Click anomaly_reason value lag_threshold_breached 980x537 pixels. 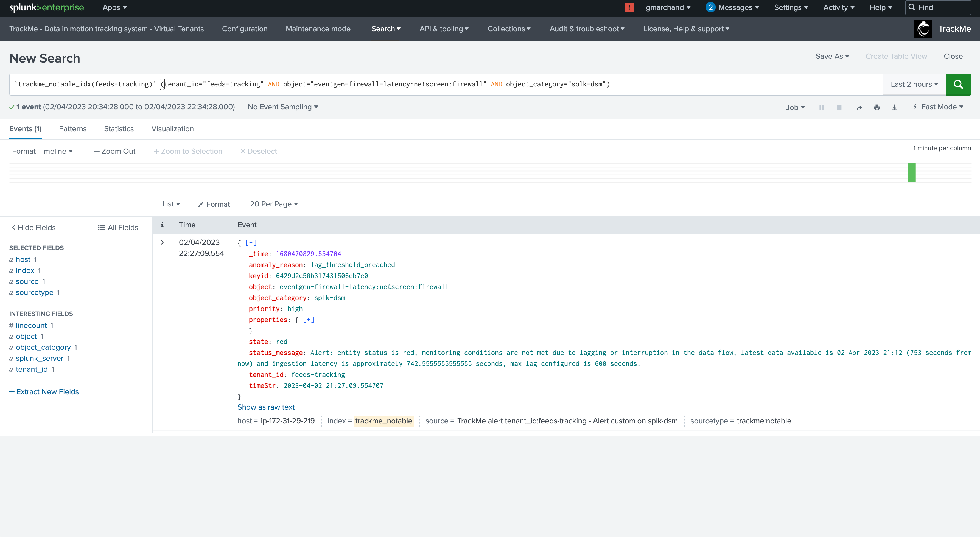(352, 265)
